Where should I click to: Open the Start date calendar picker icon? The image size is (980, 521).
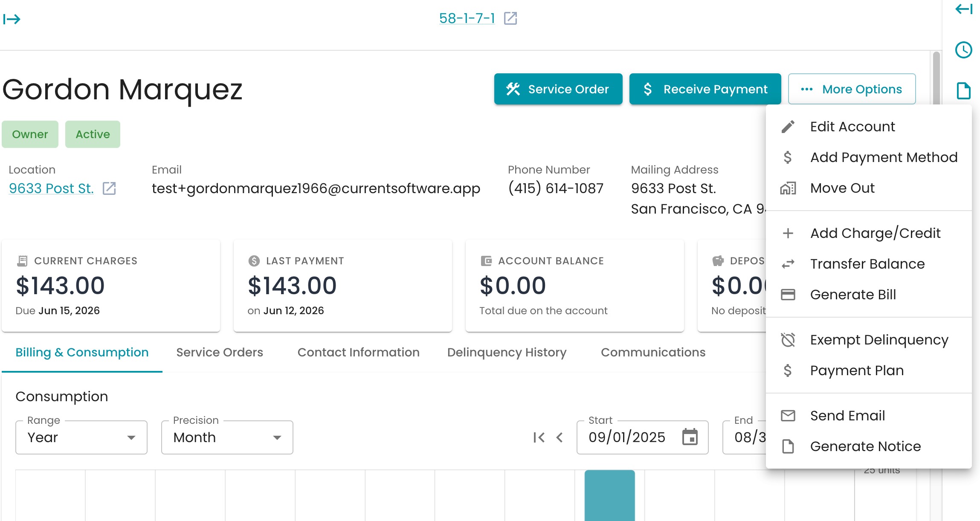click(690, 437)
